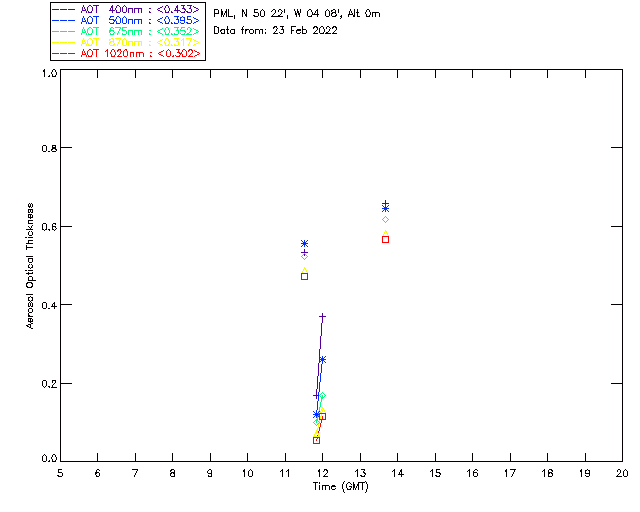
Task: Click the 'Aerosol Optical Thickness' axis label
Action: [x=30, y=266]
